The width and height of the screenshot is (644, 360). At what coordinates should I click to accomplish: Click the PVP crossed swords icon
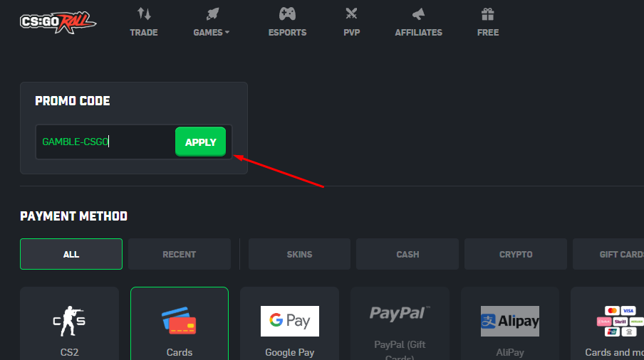tap(351, 14)
